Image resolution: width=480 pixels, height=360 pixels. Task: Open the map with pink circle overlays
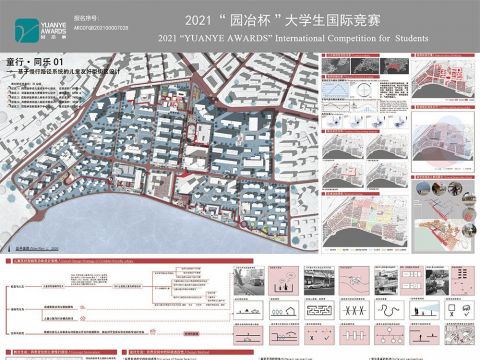tap(443, 141)
